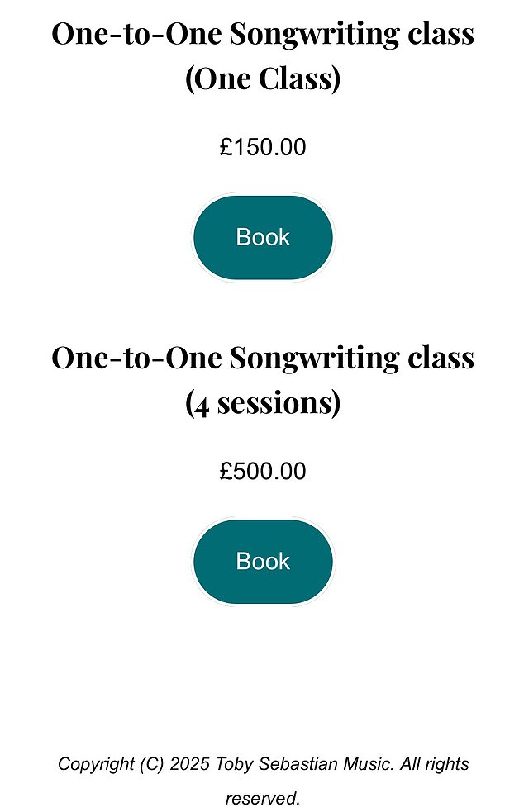The image size is (524, 812).
Task: Click the word "class" in first title
Action: click(441, 34)
